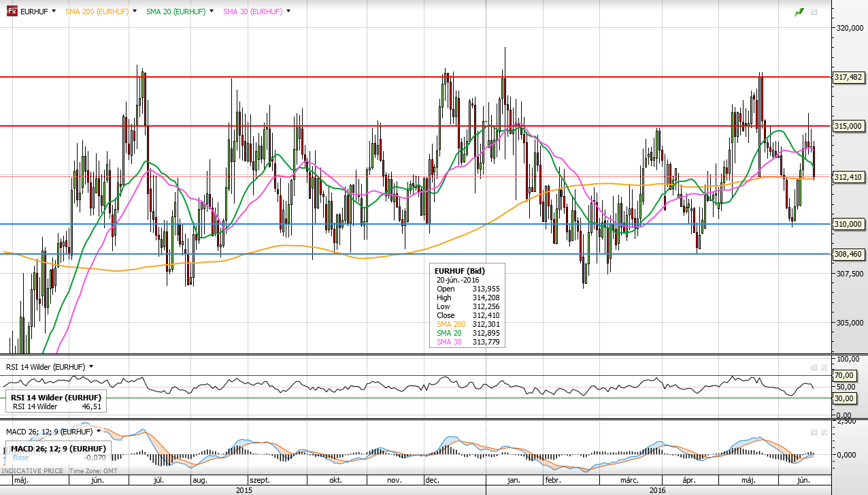
Task: Click the SMA 30 313,779 tooltip row
Action: [467, 342]
